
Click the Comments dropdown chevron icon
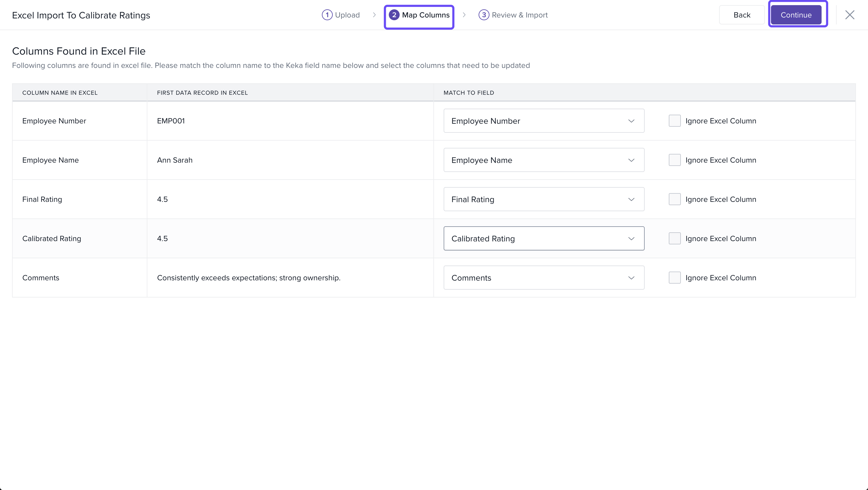click(631, 278)
